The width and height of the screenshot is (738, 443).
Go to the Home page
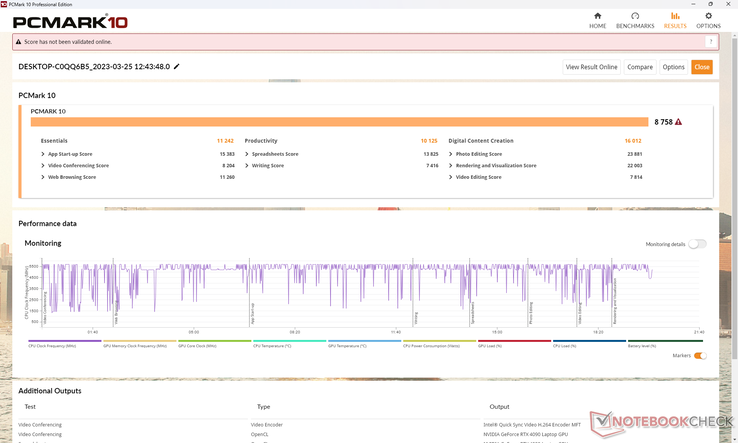598,19
